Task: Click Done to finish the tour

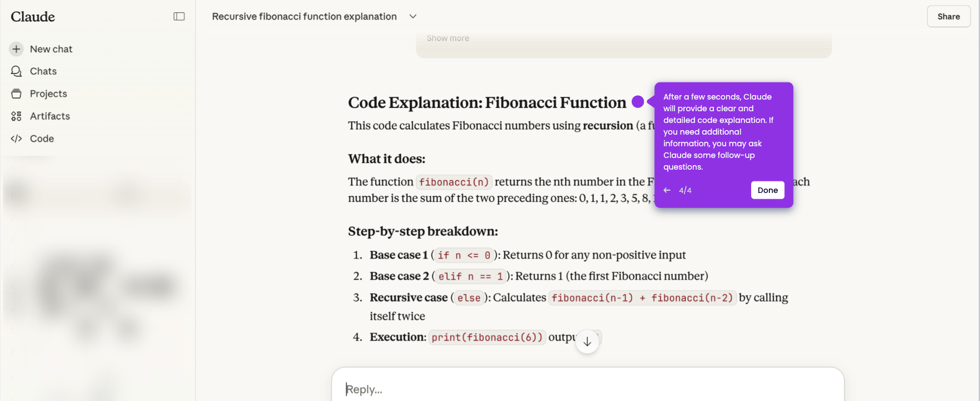Action: (768, 190)
